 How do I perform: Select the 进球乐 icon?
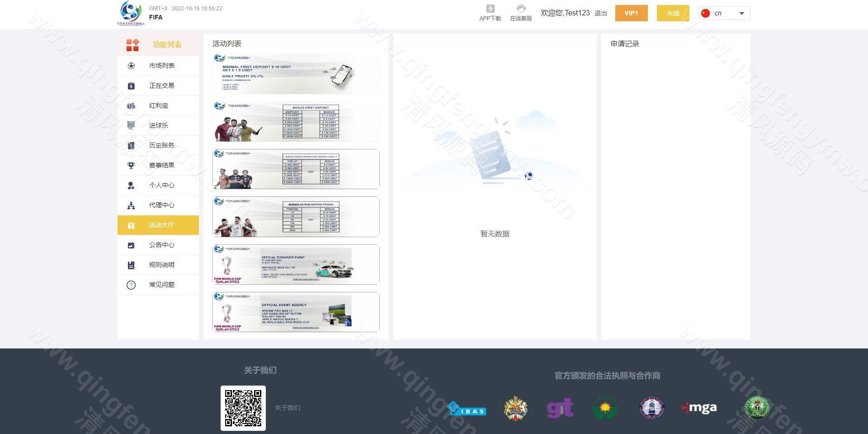(131, 125)
